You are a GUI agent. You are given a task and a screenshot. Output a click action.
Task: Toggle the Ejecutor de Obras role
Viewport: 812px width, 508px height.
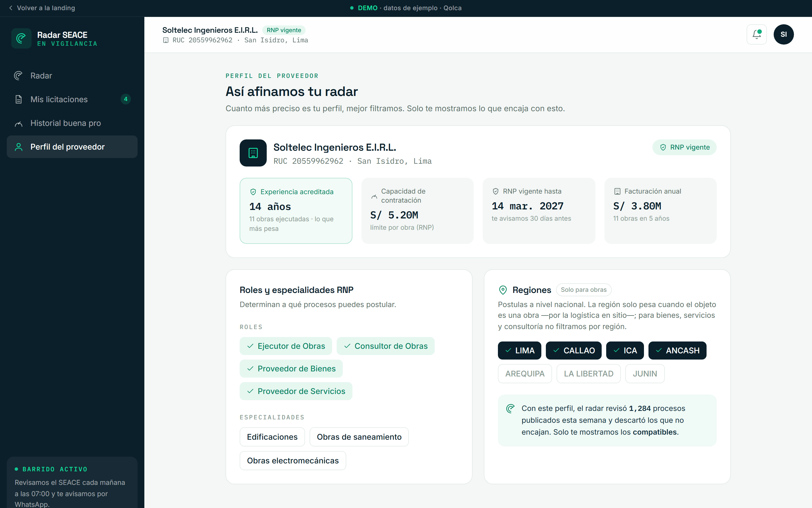tap(286, 346)
